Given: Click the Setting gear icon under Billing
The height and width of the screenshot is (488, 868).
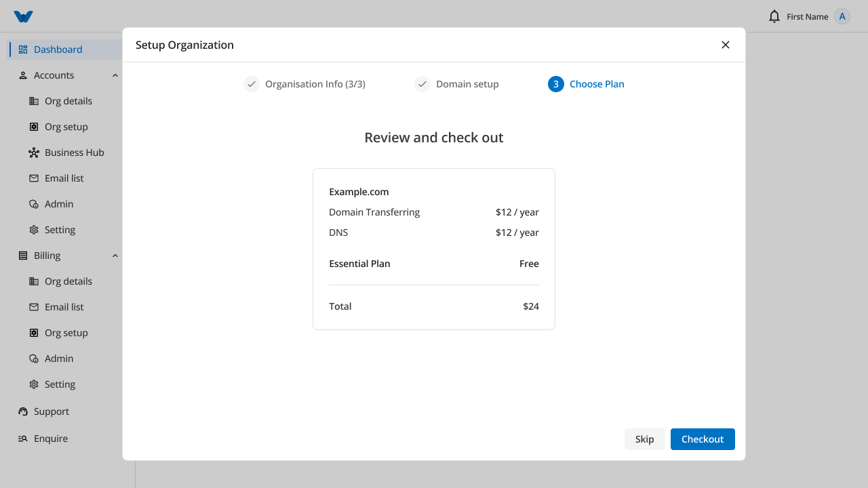Looking at the screenshot, I should pyautogui.click(x=34, y=384).
